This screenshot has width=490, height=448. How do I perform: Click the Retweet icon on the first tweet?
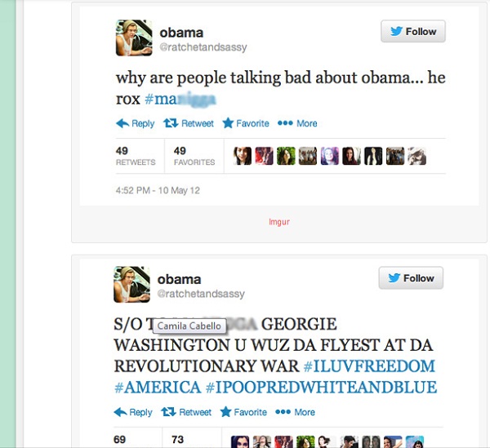171,123
